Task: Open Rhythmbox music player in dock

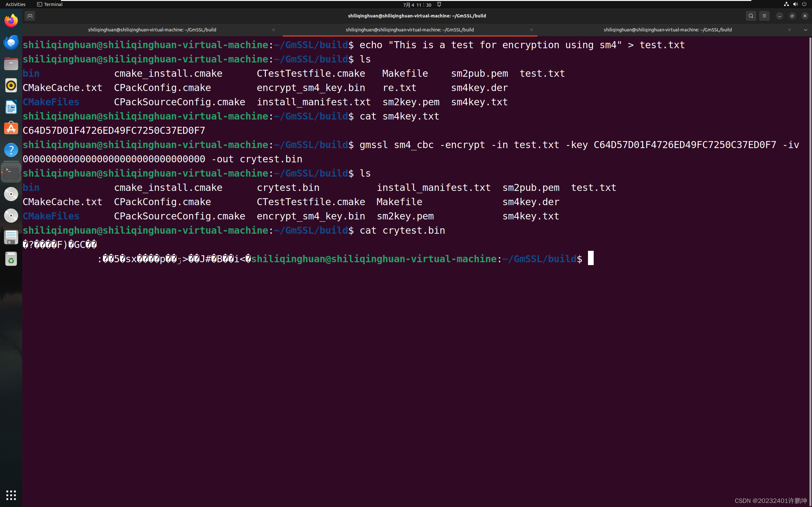Action: click(x=11, y=86)
